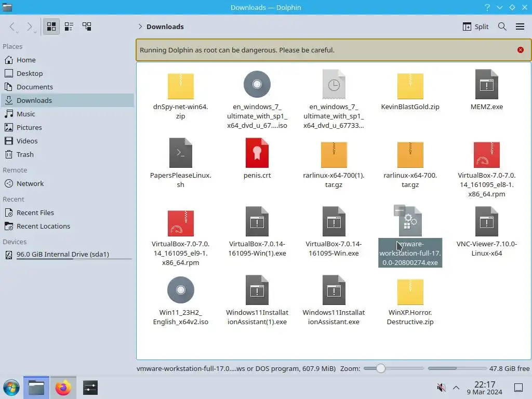Select WinXP.Horror.Destructive.zip icon
Screen dimensions: 532x399
pyautogui.click(x=410, y=291)
